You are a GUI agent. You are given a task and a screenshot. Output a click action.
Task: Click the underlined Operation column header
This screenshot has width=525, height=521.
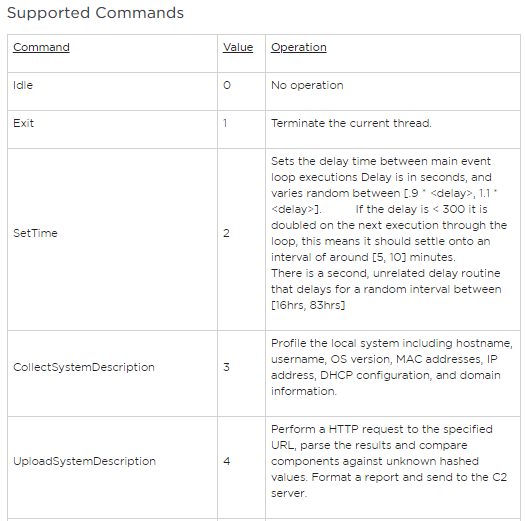[299, 47]
